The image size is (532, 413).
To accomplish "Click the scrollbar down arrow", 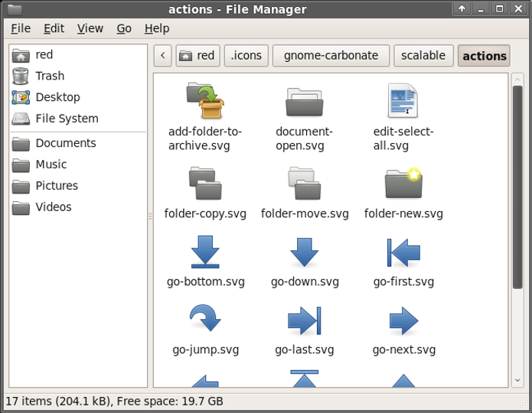I will 517,380.
